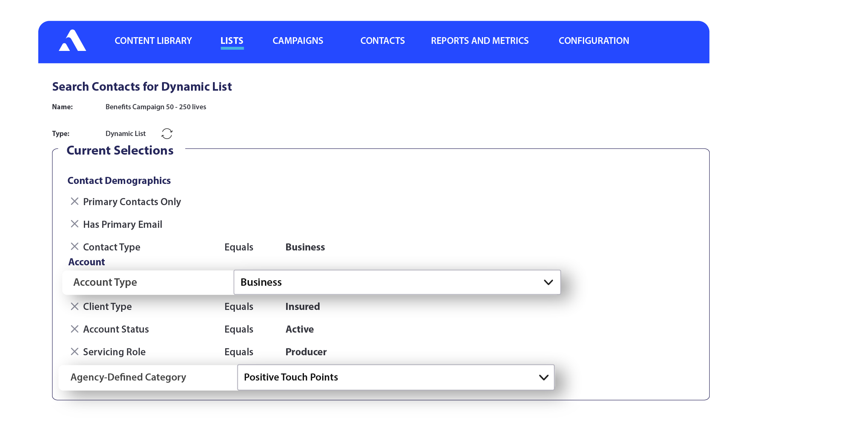
Task: Click the Primary Contacts Only label
Action: tap(132, 202)
